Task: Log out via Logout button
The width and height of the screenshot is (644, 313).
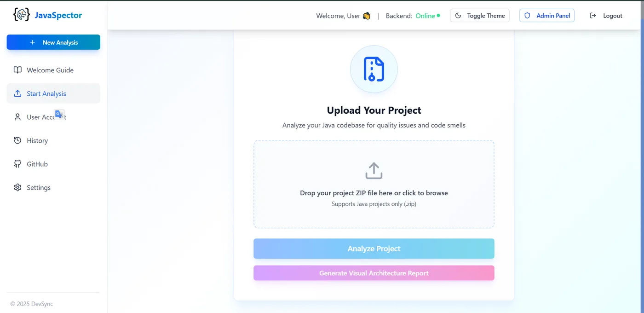Action: (x=606, y=16)
